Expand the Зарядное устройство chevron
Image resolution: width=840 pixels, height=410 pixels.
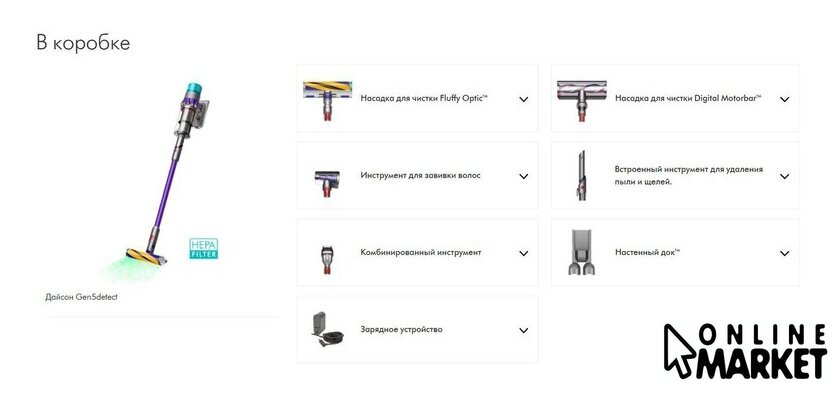coord(523,331)
